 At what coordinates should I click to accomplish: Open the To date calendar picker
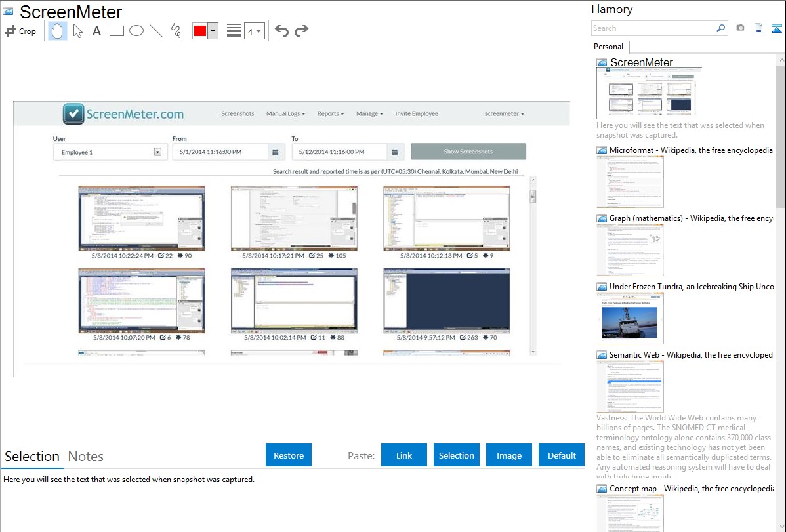point(394,152)
